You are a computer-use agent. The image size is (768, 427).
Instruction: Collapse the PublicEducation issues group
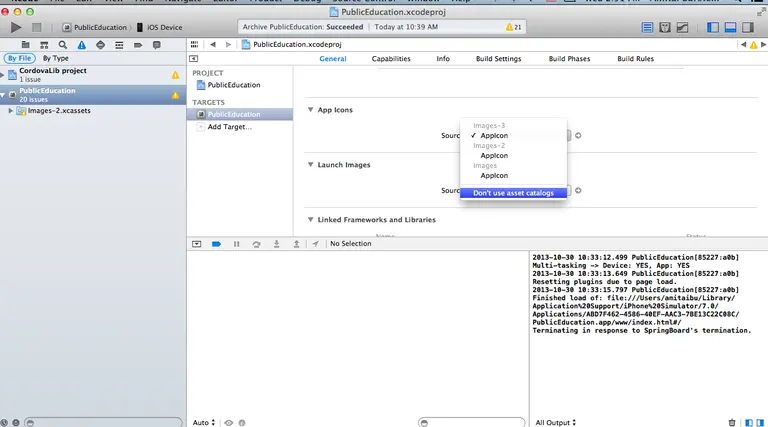pos(2,95)
